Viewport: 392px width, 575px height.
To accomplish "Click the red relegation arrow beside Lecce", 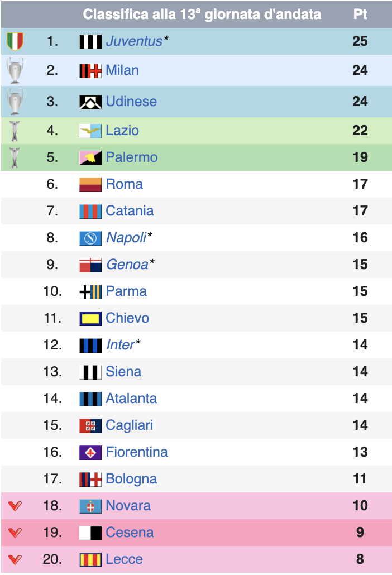I will [x=15, y=559].
